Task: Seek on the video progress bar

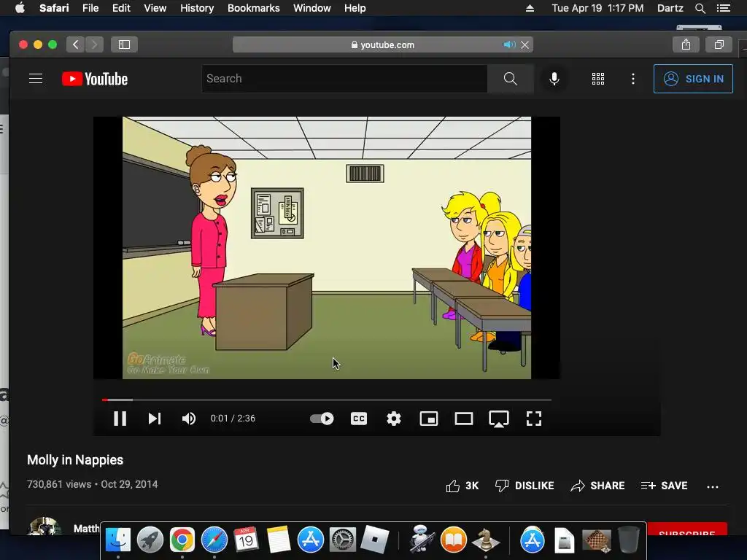Action: point(326,400)
